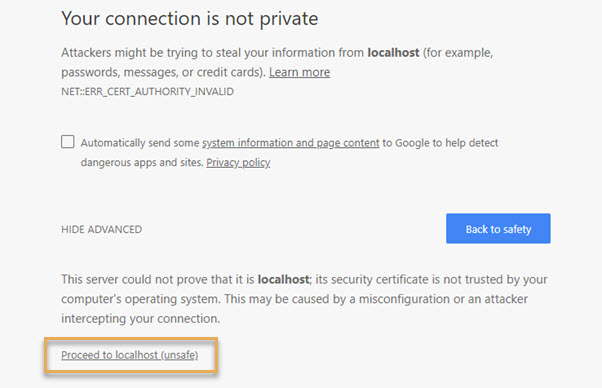Click the 'dangerous apps and sites' text

(142, 163)
